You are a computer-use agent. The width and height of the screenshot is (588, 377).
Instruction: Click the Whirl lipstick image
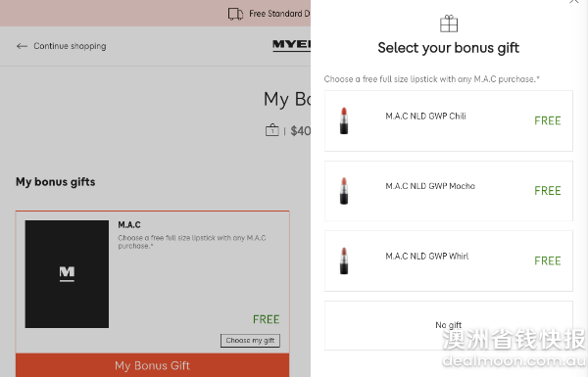344,260
